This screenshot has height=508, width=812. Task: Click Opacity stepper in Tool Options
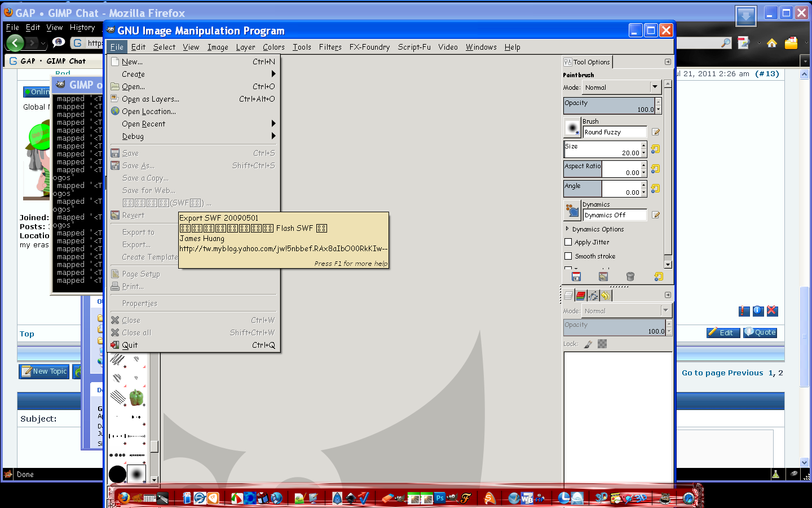(658, 106)
